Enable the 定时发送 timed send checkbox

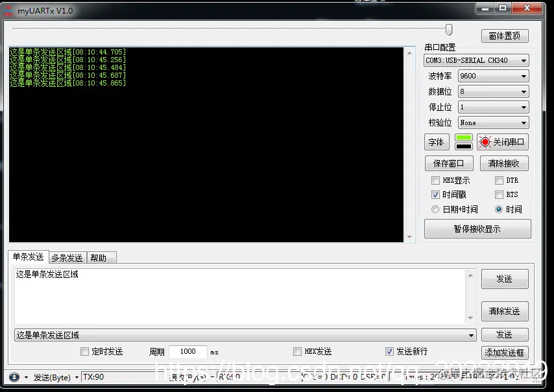[x=84, y=351]
